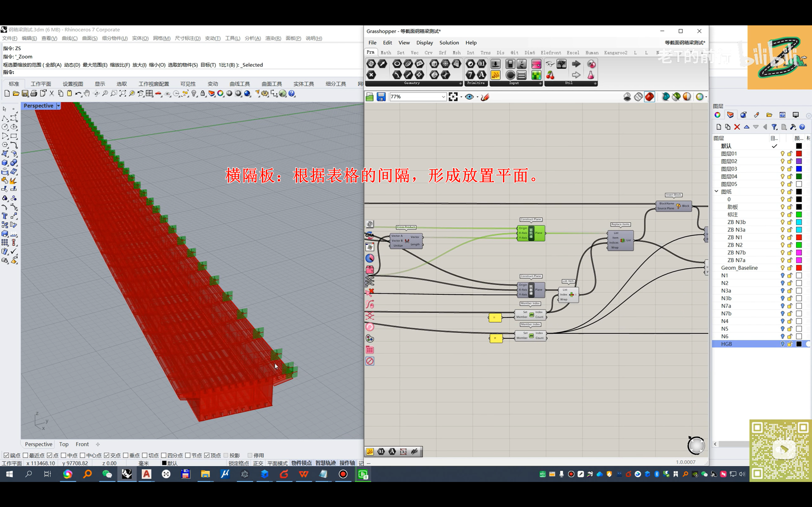Open the Perspective viewport title dropdown menu
The image size is (812, 507).
tap(59, 106)
